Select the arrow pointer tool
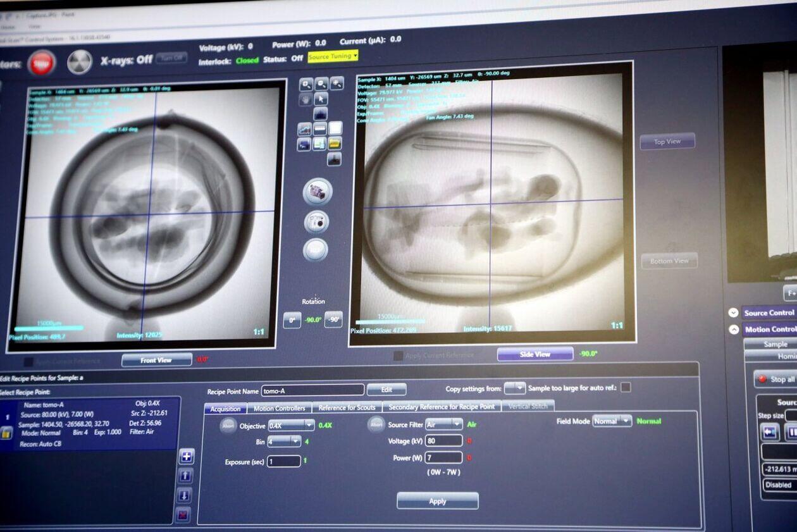 pos(321,99)
